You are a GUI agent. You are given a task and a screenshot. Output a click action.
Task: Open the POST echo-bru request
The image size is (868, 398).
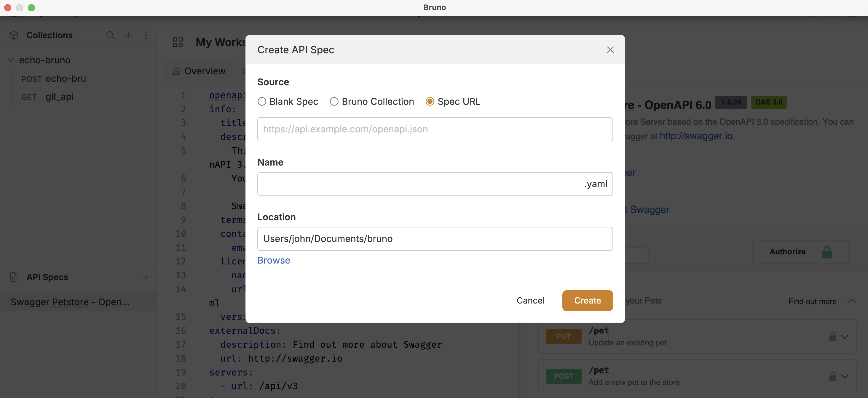click(54, 79)
